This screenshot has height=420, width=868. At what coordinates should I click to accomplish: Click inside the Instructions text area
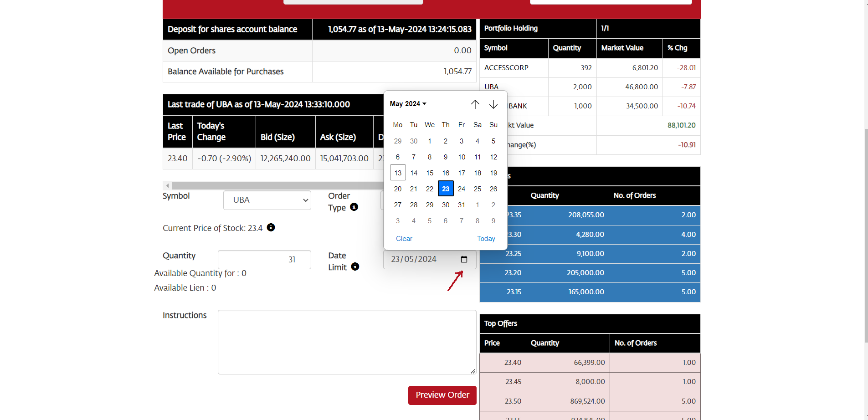(347, 342)
